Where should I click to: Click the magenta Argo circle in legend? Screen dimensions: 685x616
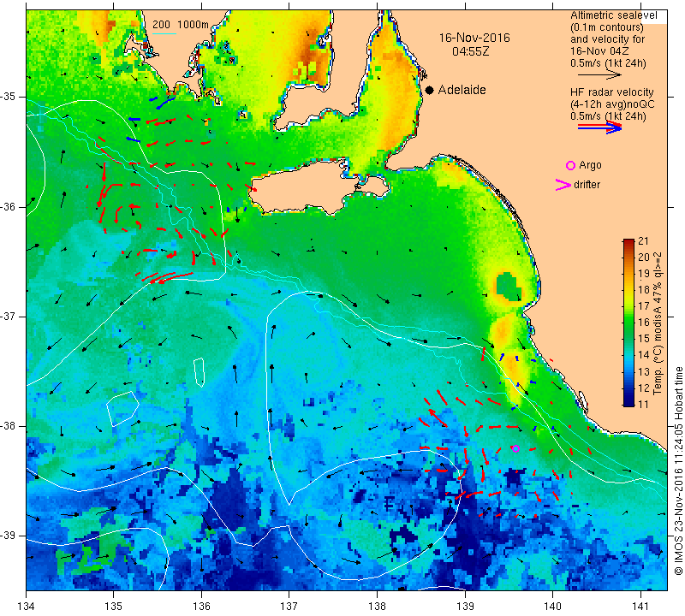[570, 165]
